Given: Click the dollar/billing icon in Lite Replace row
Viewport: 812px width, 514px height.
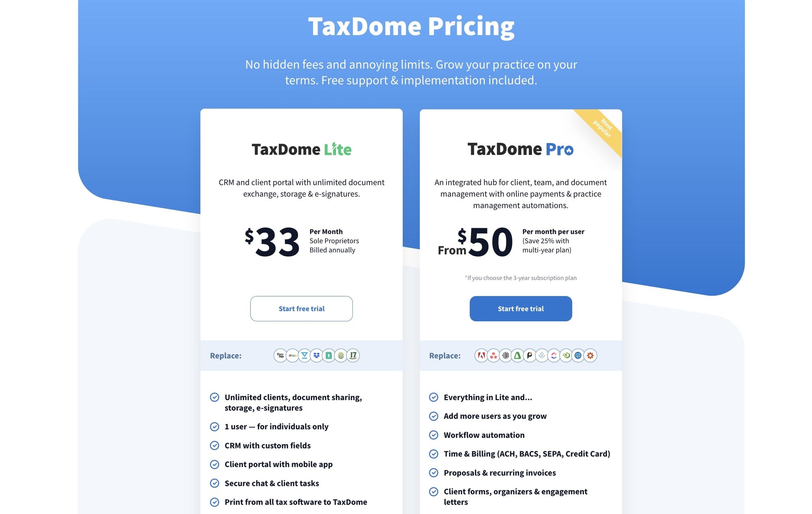Looking at the screenshot, I should (x=341, y=355).
